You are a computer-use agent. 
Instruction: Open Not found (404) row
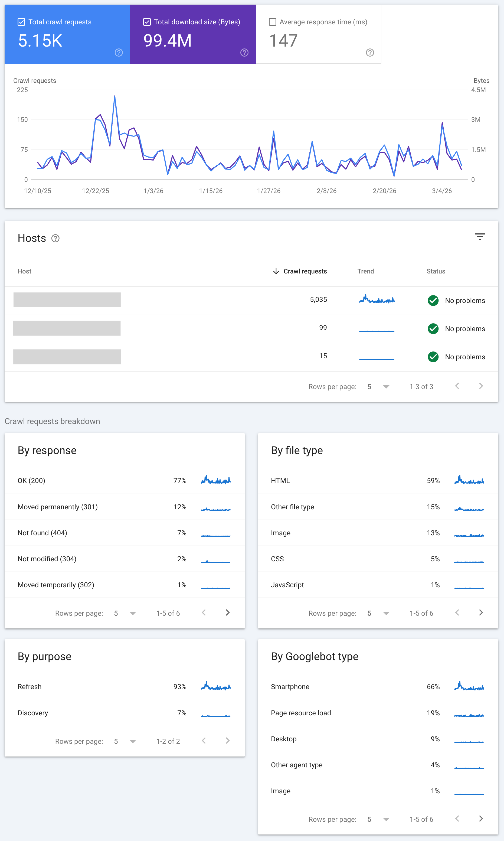tap(125, 533)
